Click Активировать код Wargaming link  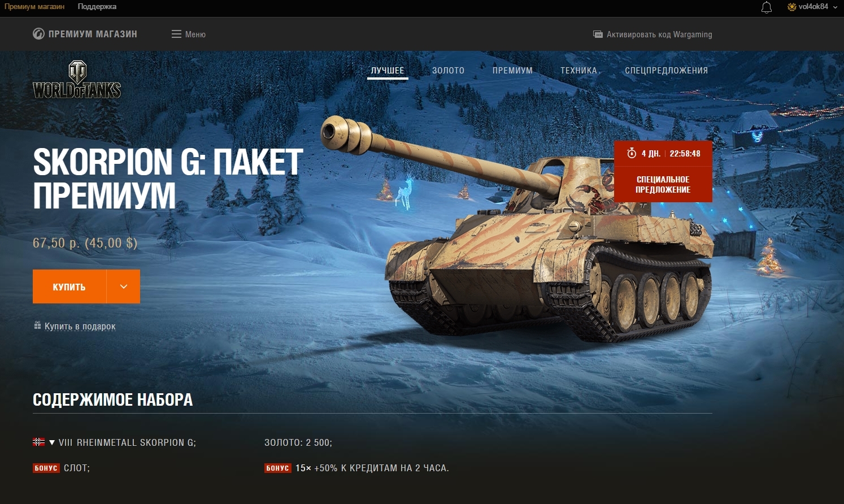(x=659, y=34)
